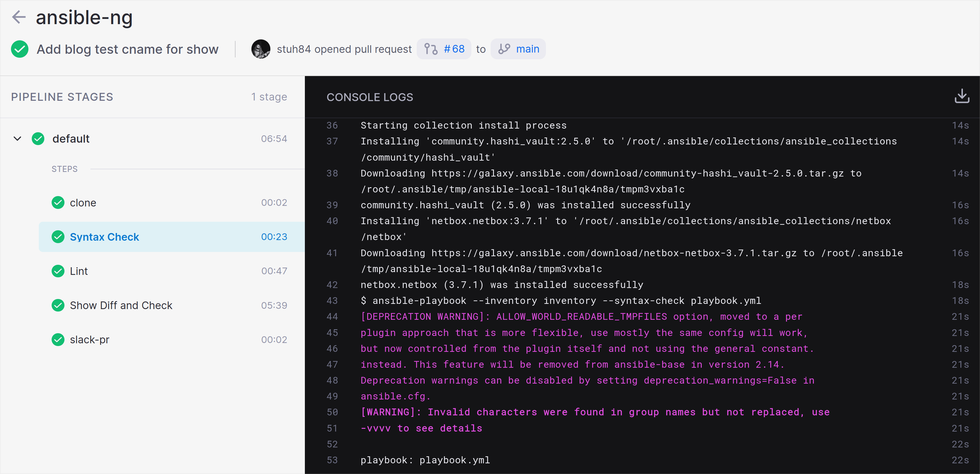Click the green check next to slack-pr
Viewport: 980px width, 474px height.
pyautogui.click(x=58, y=339)
